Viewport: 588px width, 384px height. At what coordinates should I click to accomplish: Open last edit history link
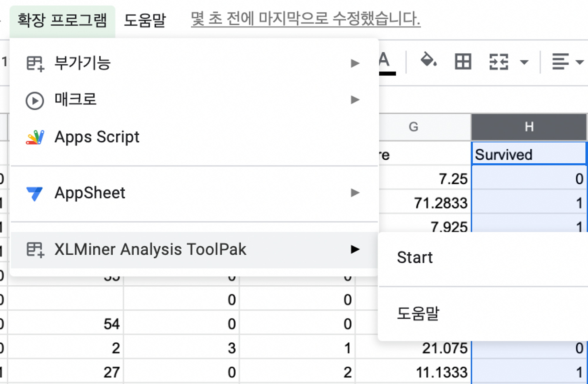pyautogui.click(x=305, y=19)
